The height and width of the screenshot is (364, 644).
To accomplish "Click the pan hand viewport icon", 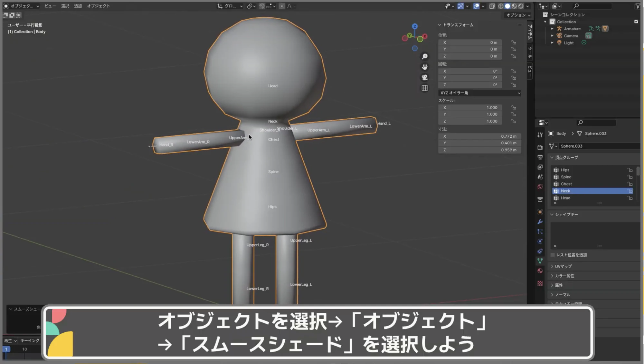I will point(425,67).
